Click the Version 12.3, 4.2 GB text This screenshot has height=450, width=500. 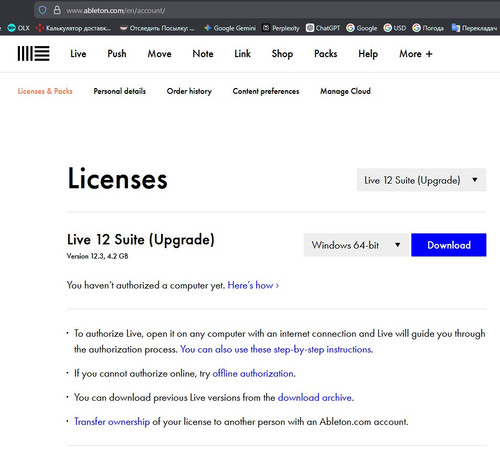coord(97,256)
